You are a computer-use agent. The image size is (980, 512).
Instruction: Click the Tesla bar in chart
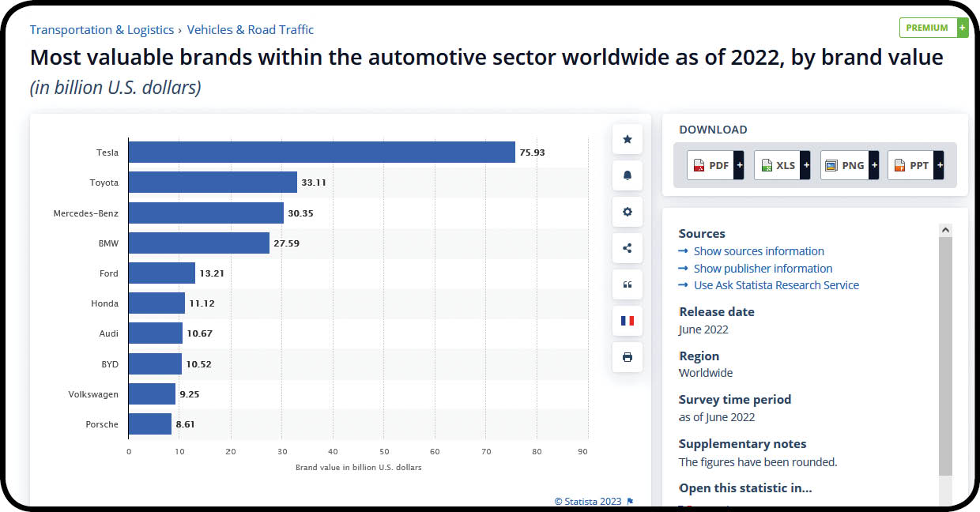tap(322, 152)
